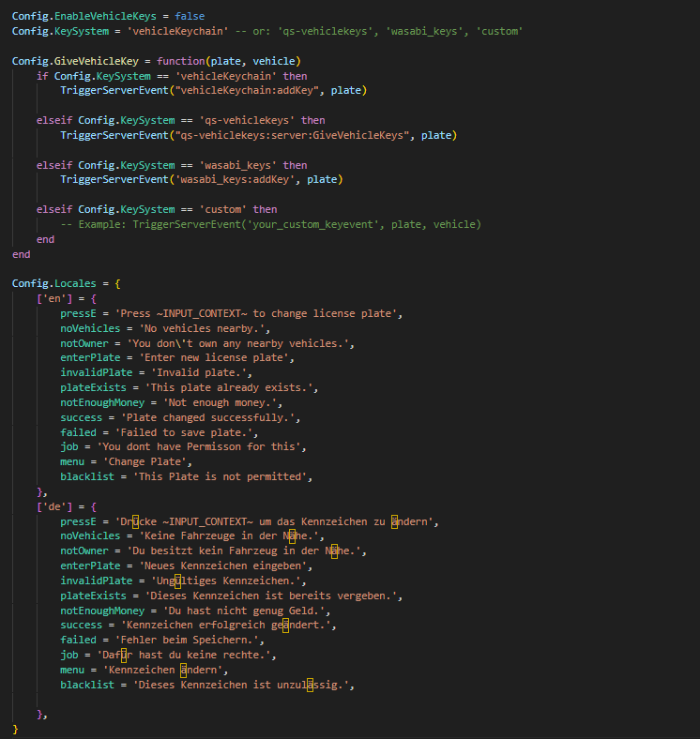Click the highlighted character in 'Dafür'
Screen dimensions: 700x739
(123, 656)
